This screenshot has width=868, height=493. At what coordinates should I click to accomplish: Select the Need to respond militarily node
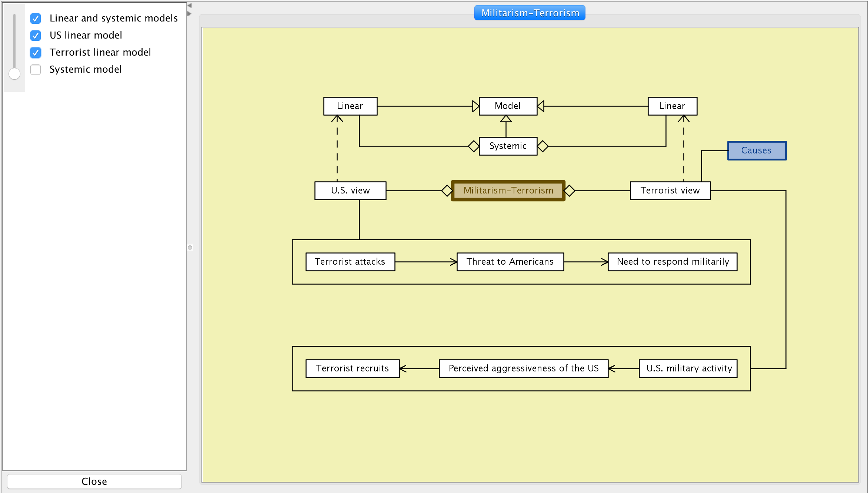(x=672, y=262)
